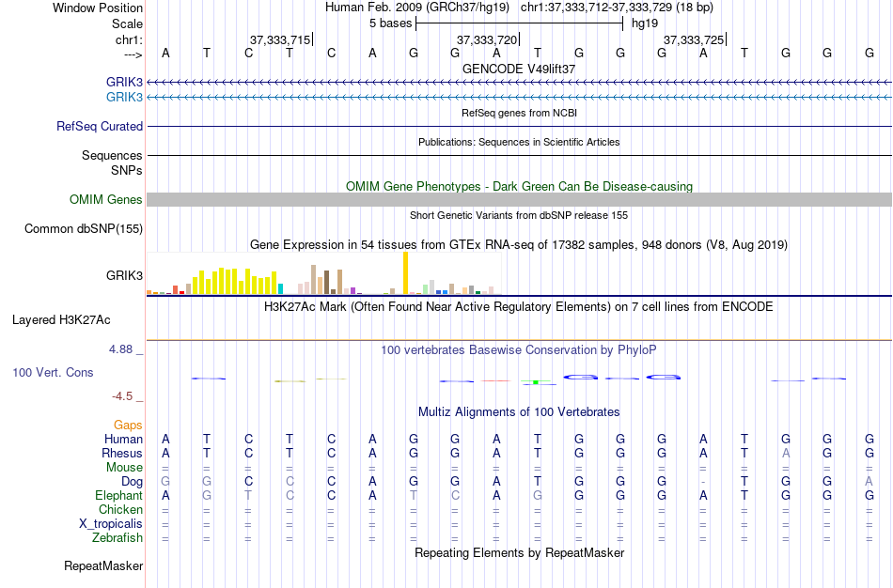Screen dimensions: 893x588
Task: Select the SNPs track label
Action: pyautogui.click(x=127, y=170)
